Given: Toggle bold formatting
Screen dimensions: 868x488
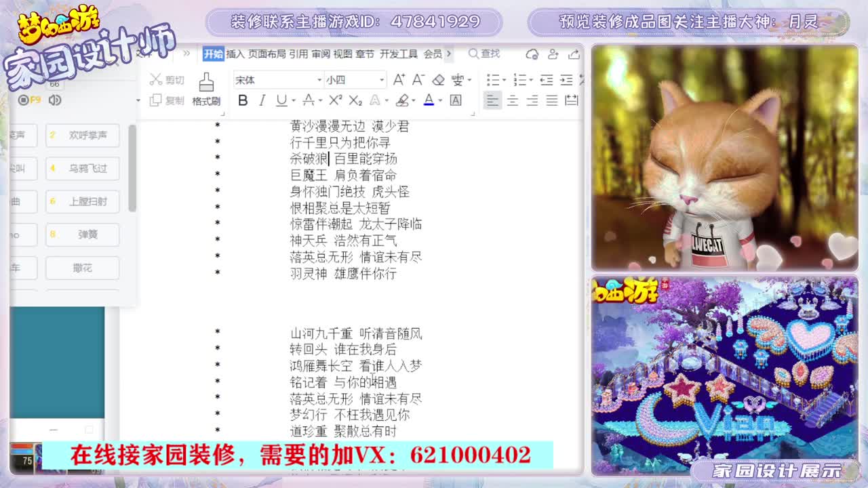Looking at the screenshot, I should click(243, 100).
